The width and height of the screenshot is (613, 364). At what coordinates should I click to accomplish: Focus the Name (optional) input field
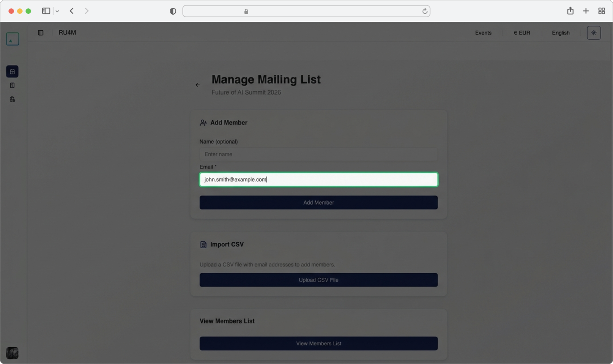tap(318, 154)
